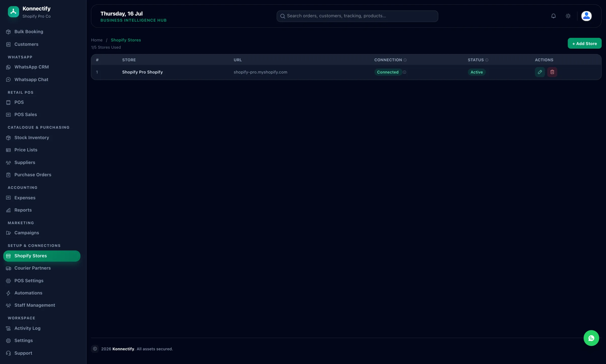The width and height of the screenshot is (606, 364).
Task: Click shopify-pro.myshopify.com URL cell
Action: 260,72
